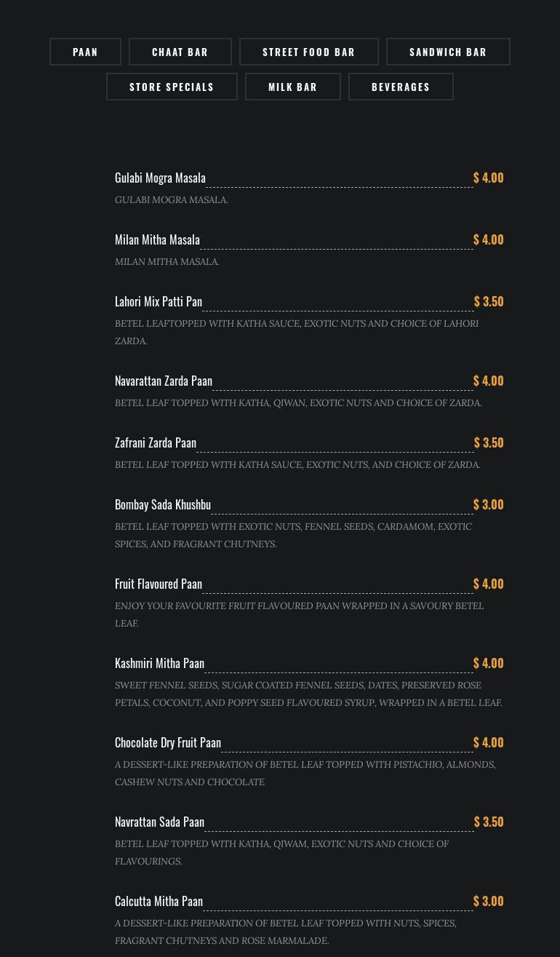This screenshot has width=560, height=957.
Task: Choose the Navarattan Zarda Paan item
Action: click(x=164, y=381)
